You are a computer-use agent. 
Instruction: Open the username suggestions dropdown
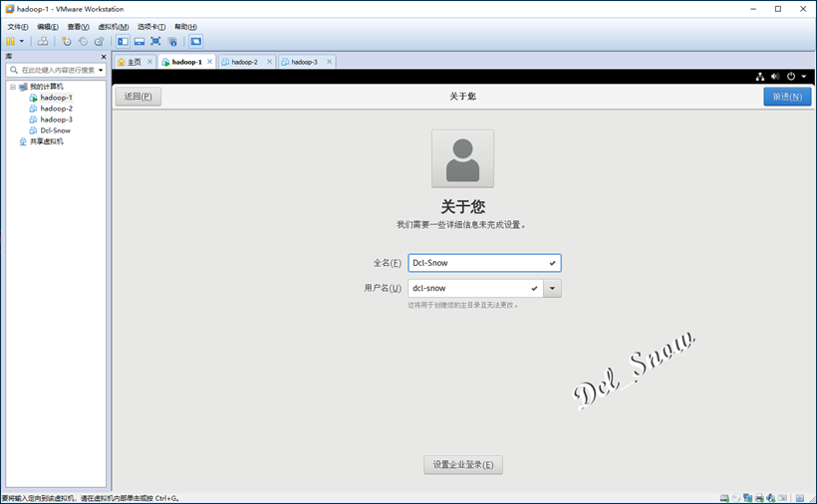coord(552,288)
